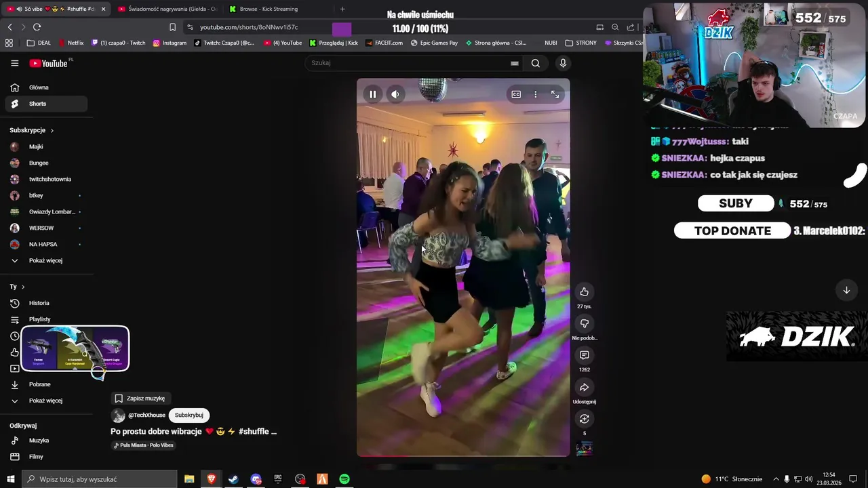Click the Subskrybuj button
Viewport: 868px width, 488px height.
click(x=189, y=415)
